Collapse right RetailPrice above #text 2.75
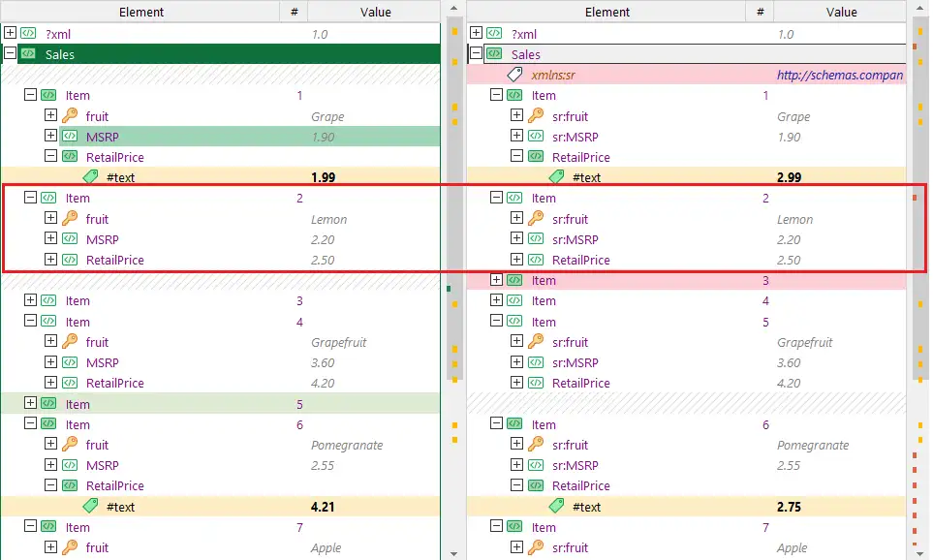Image resolution: width=933 pixels, height=560 pixels. pos(516,485)
